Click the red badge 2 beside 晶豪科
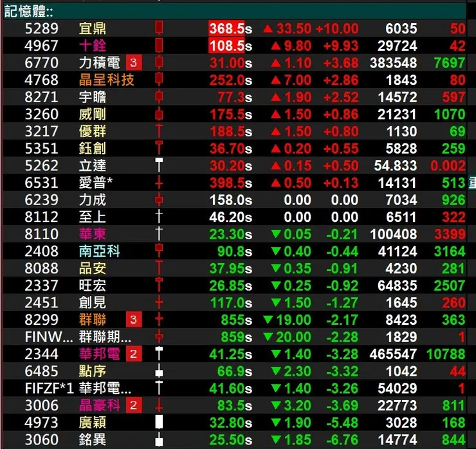The image size is (476, 449). (134, 405)
